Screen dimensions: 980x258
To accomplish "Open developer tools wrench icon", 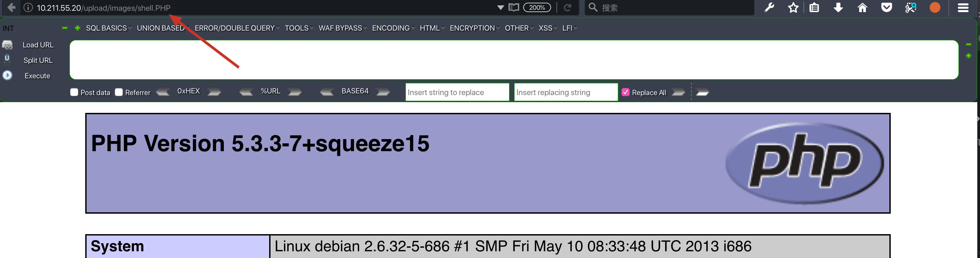I will pyautogui.click(x=769, y=8).
